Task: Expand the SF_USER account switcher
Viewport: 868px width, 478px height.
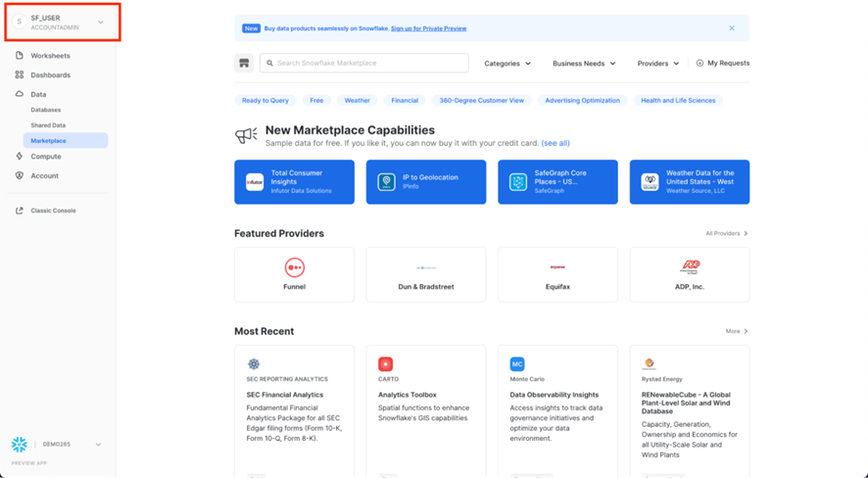Action: point(100,23)
